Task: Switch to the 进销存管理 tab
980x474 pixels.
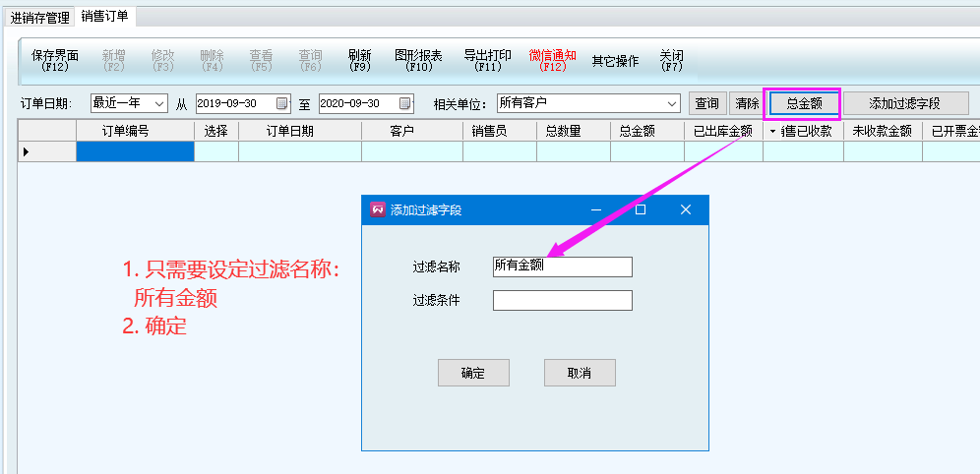Action: click(x=39, y=18)
